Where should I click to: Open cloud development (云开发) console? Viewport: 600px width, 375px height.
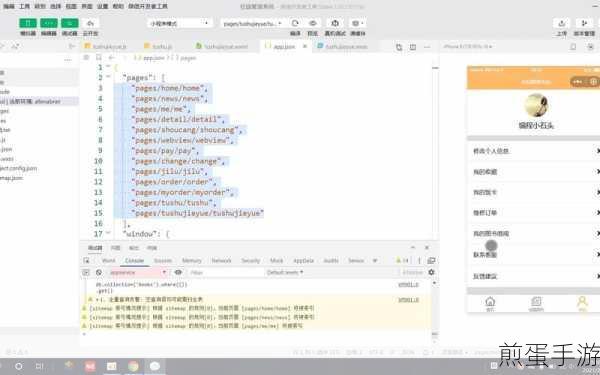pyautogui.click(x=90, y=23)
